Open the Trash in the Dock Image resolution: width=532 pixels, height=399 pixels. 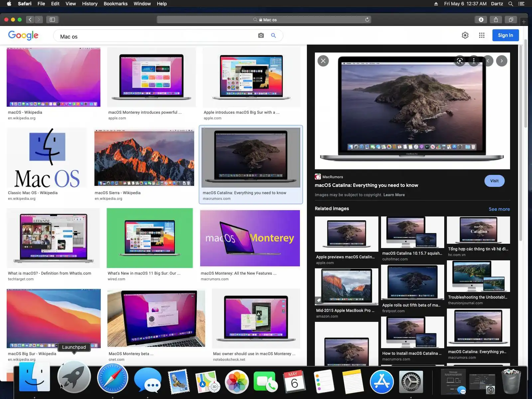(x=511, y=381)
